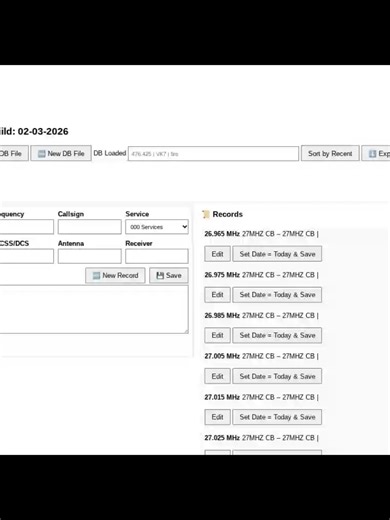
Task: Edit the 26.965 MHz record
Action: point(217,254)
